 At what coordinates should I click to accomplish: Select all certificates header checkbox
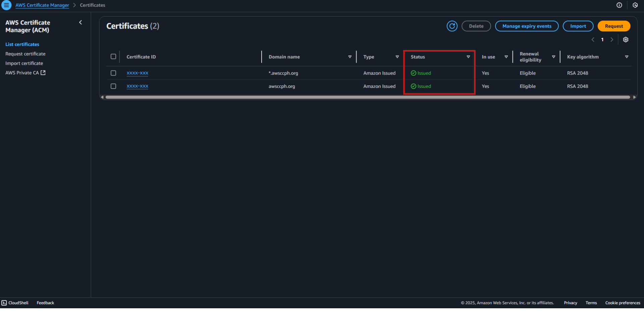pos(113,56)
